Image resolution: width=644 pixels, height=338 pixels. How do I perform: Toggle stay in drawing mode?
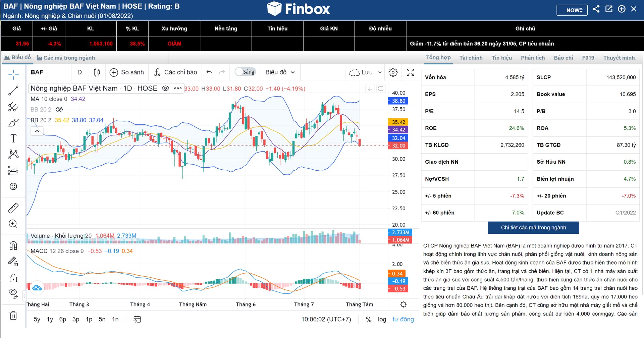[13, 261]
